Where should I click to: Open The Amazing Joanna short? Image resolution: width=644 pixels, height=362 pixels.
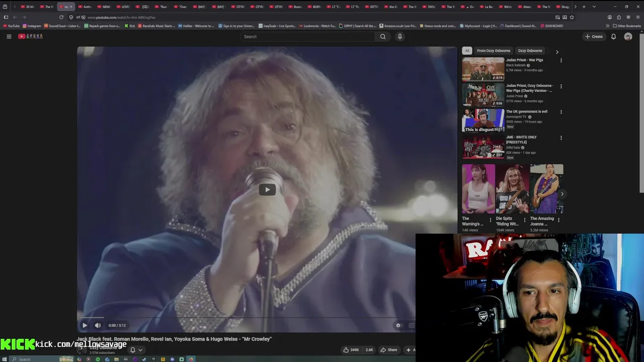tap(546, 189)
